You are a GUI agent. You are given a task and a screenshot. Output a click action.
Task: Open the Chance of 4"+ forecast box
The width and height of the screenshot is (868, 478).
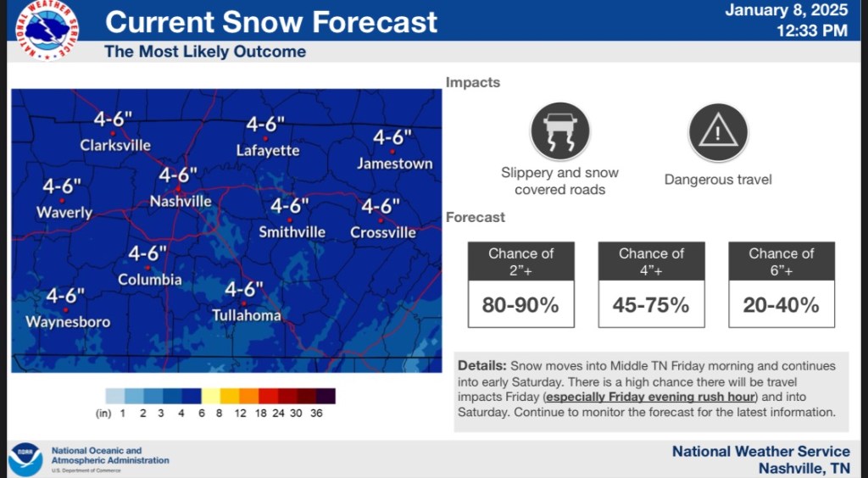tap(651, 284)
